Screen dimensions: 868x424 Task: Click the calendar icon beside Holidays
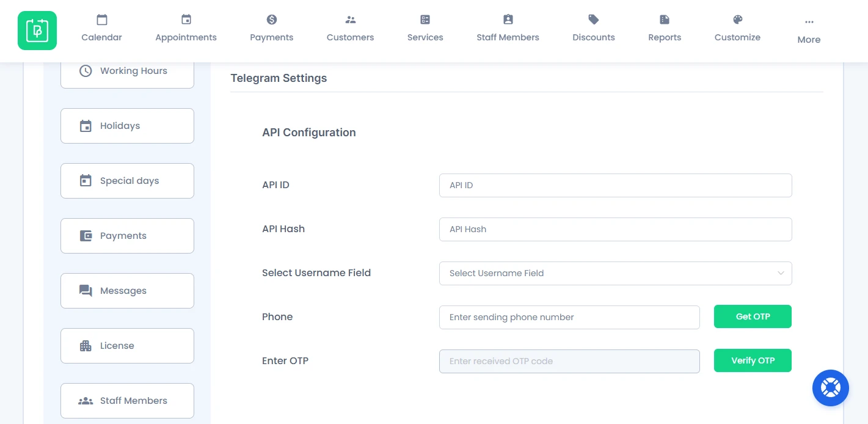click(x=86, y=126)
